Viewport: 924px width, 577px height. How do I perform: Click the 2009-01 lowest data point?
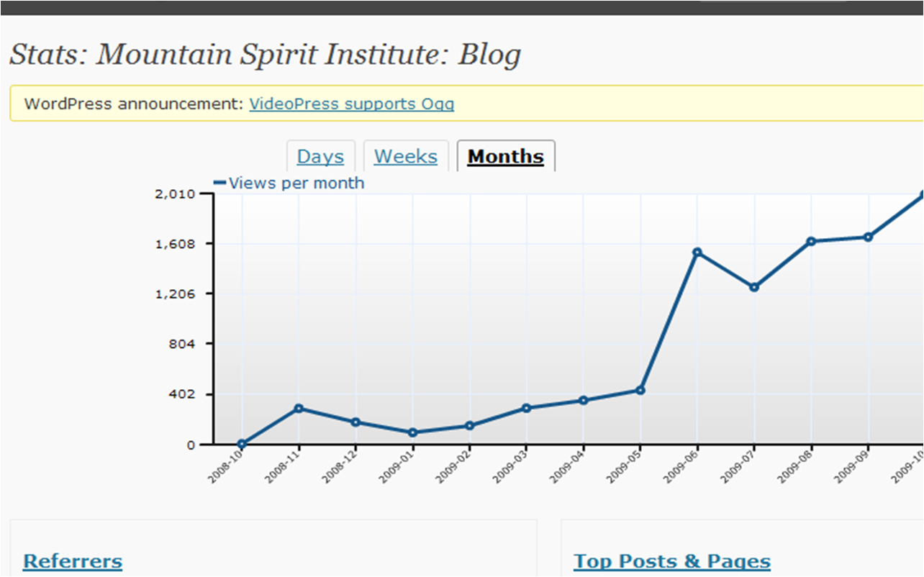pos(412,432)
